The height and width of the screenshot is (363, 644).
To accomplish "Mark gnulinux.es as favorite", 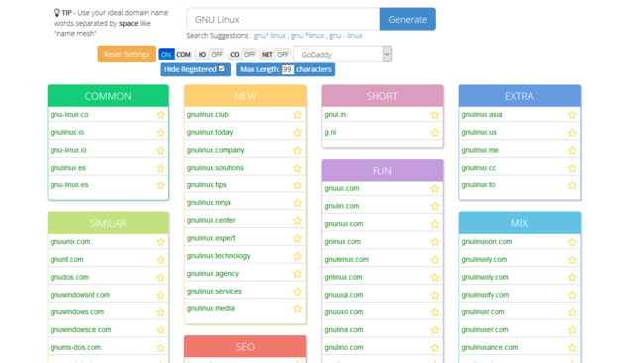I will (x=161, y=168).
